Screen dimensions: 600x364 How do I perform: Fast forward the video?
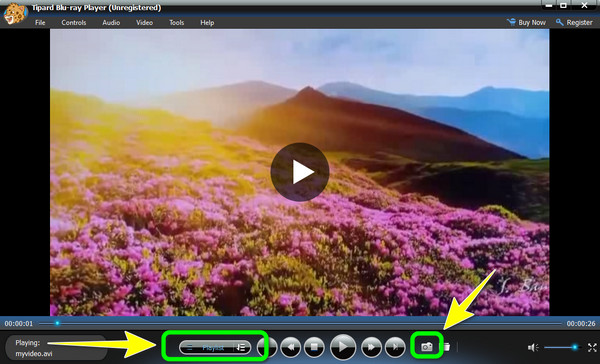(x=371, y=348)
